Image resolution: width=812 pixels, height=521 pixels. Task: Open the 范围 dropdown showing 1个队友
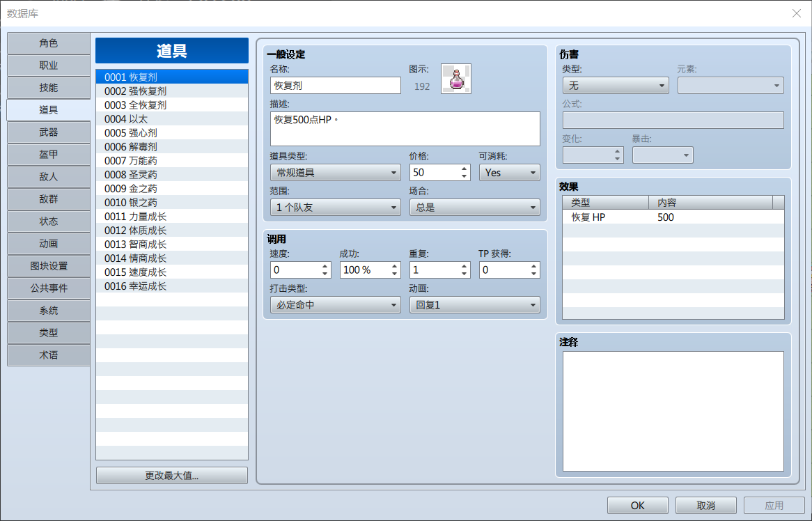click(x=336, y=208)
